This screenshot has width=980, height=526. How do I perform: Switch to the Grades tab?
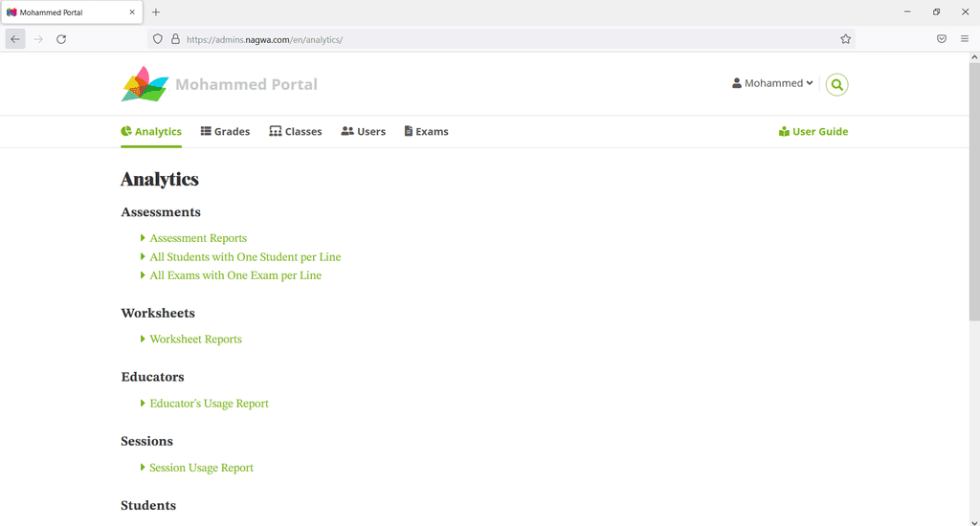tap(225, 132)
